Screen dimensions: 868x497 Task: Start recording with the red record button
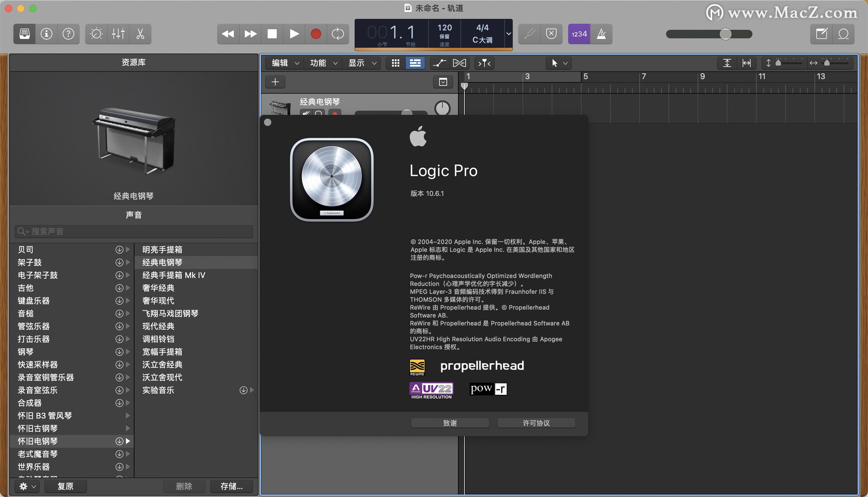316,34
